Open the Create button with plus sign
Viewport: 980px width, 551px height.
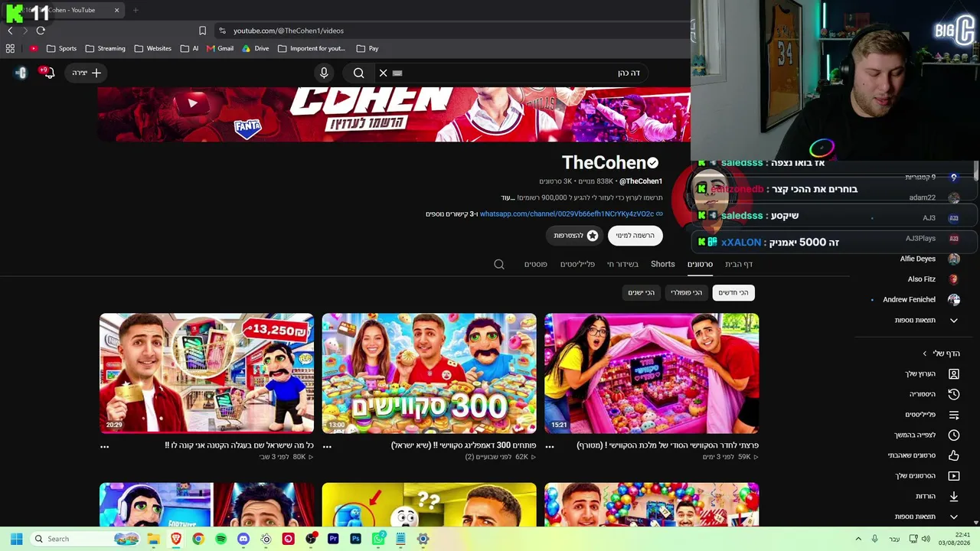(87, 73)
